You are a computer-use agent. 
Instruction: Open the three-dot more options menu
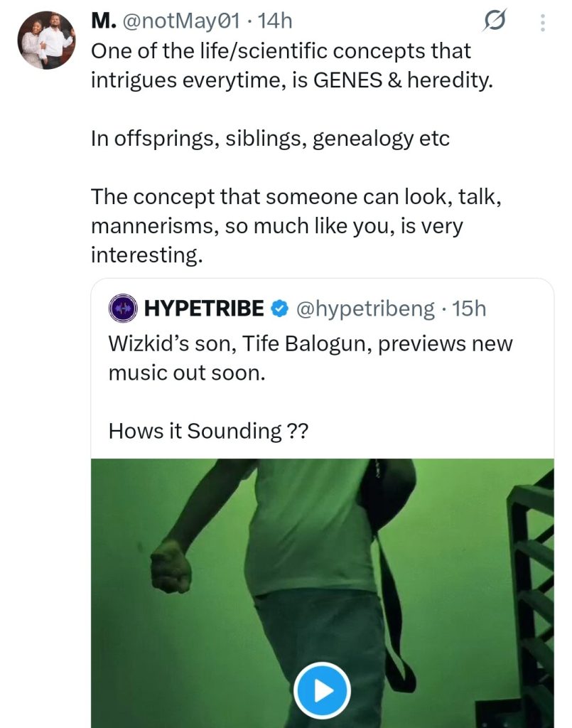(x=542, y=23)
